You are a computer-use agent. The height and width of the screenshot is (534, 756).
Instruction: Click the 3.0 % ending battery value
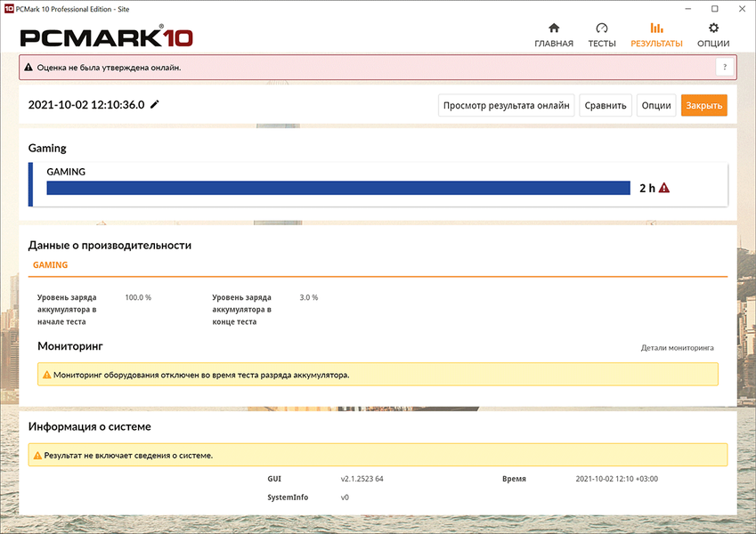(x=309, y=297)
